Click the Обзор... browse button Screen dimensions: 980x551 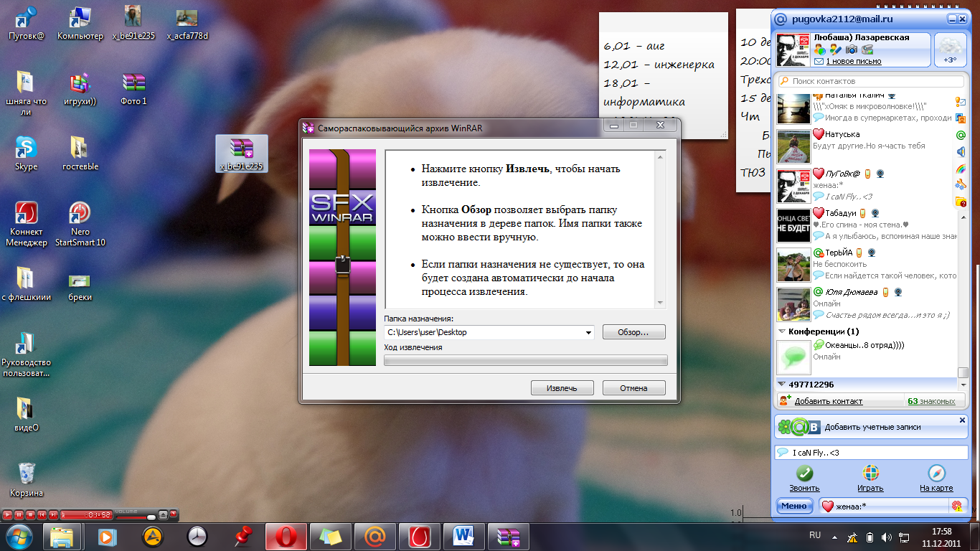[633, 332]
